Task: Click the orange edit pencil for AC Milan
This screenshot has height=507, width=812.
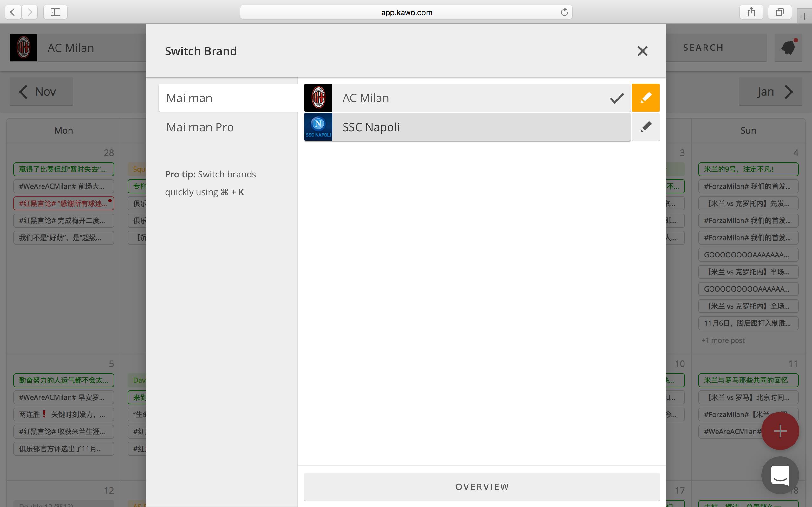Action: point(645,98)
